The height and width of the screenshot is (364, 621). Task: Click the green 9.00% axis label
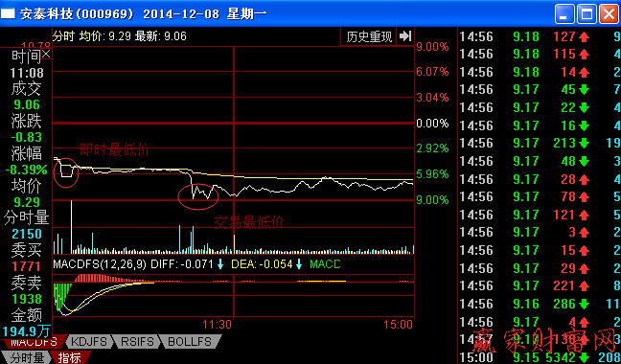(x=432, y=200)
